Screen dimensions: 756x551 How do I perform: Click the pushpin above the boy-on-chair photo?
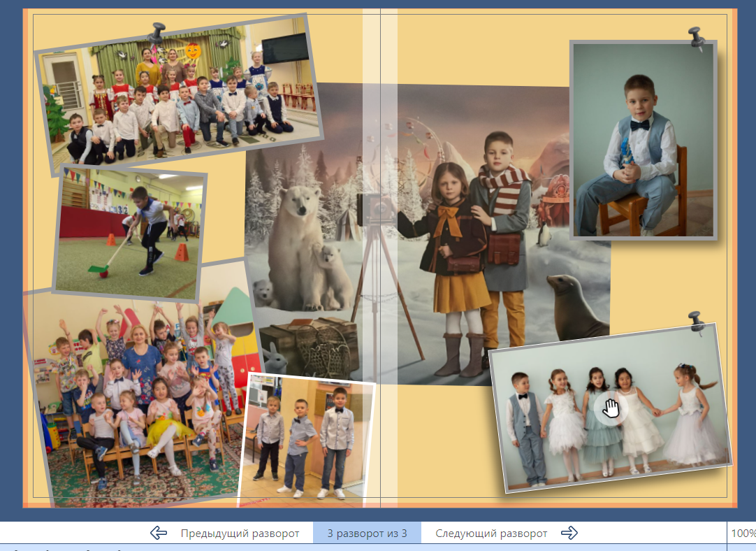pos(696,37)
